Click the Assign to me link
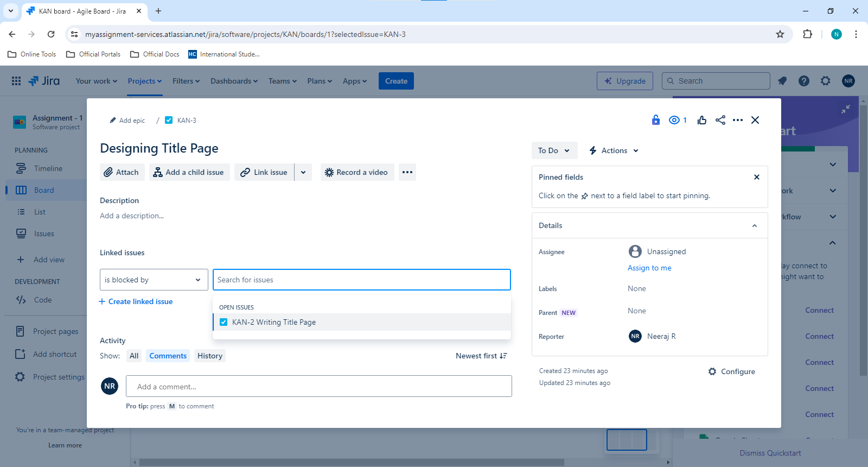Screen dimensions: 868x467 [649, 268]
